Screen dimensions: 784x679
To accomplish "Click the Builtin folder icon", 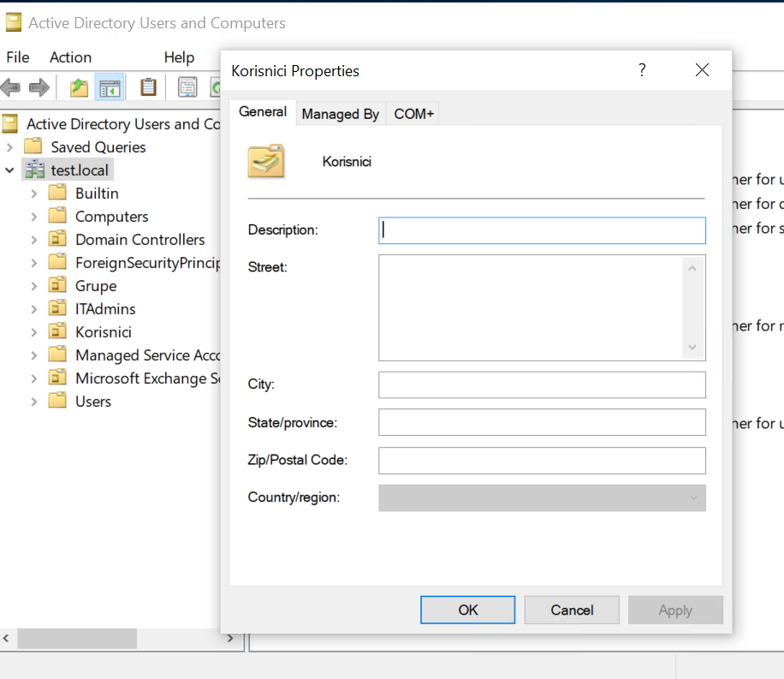I will pos(57,193).
